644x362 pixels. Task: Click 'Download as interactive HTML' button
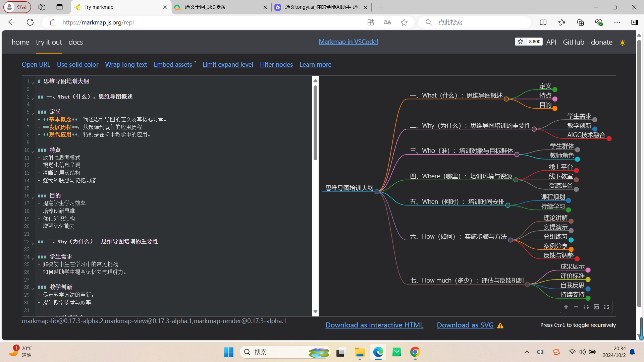[x=374, y=325]
